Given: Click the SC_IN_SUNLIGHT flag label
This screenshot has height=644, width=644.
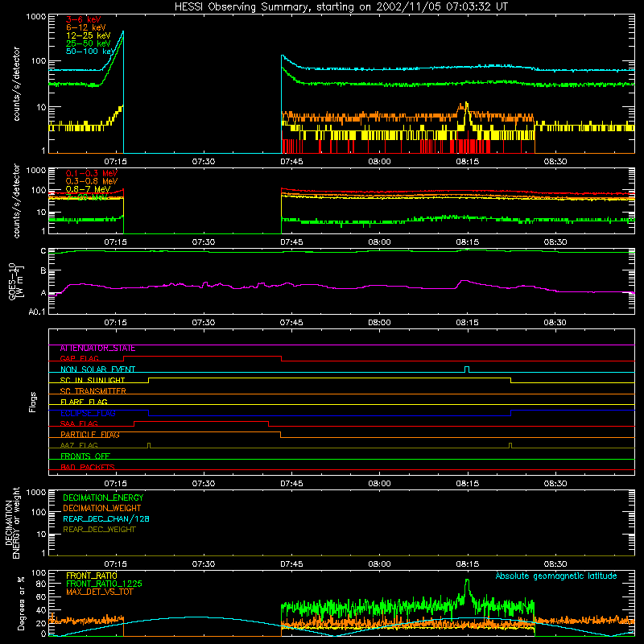Looking at the screenshot, I should (x=93, y=380).
